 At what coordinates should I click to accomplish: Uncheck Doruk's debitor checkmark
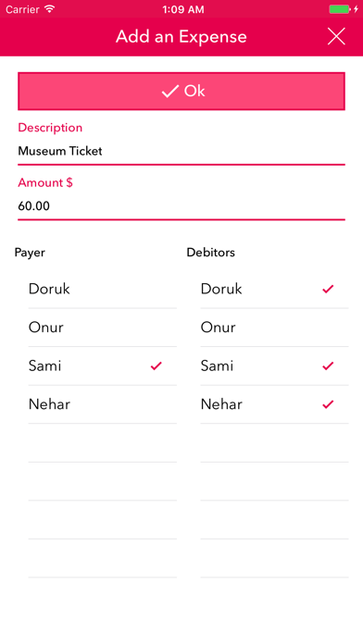(328, 289)
